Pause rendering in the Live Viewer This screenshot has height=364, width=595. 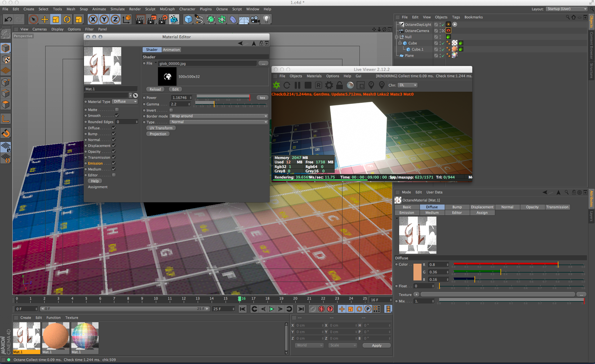click(297, 85)
